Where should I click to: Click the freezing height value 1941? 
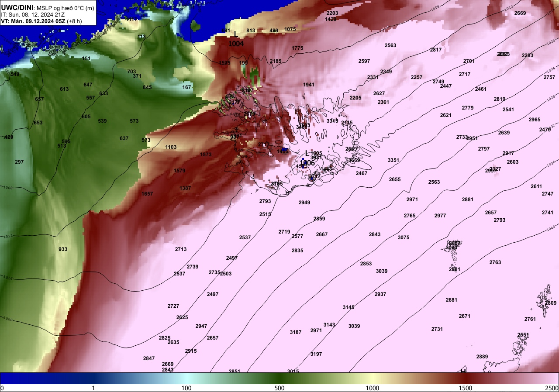(x=309, y=85)
